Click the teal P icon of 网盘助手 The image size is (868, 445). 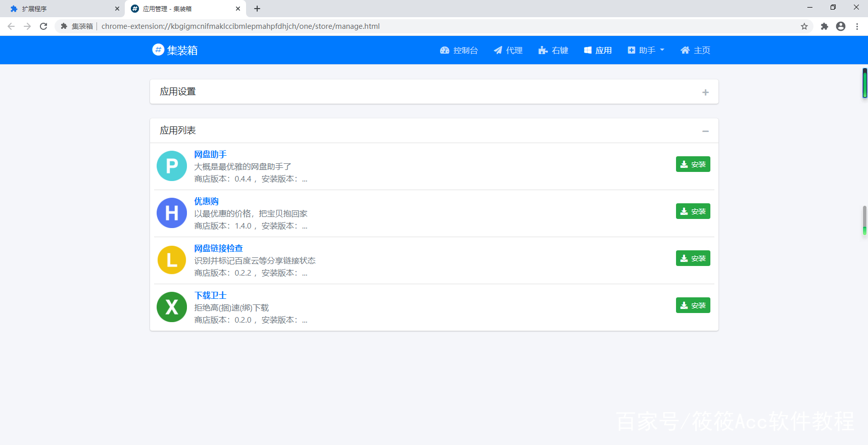point(172,166)
